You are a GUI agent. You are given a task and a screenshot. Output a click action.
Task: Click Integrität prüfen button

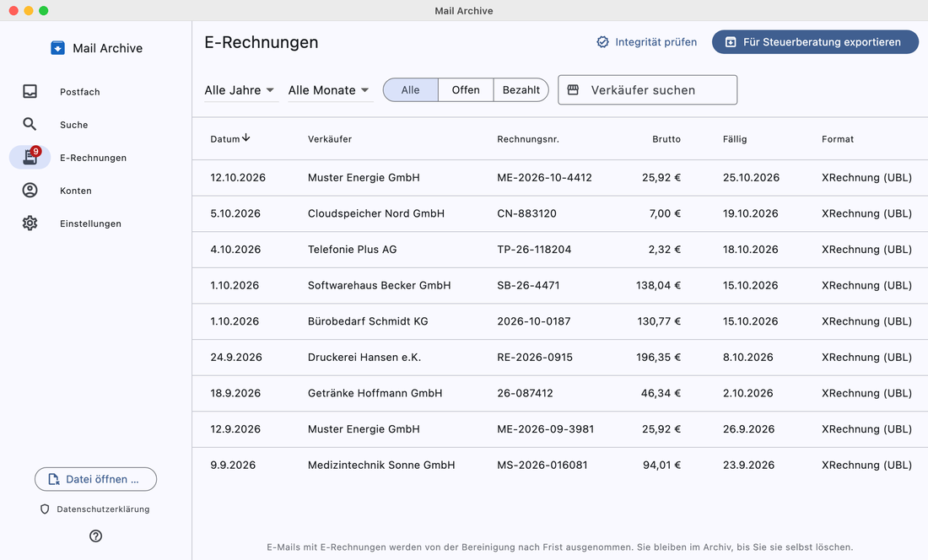(x=646, y=42)
